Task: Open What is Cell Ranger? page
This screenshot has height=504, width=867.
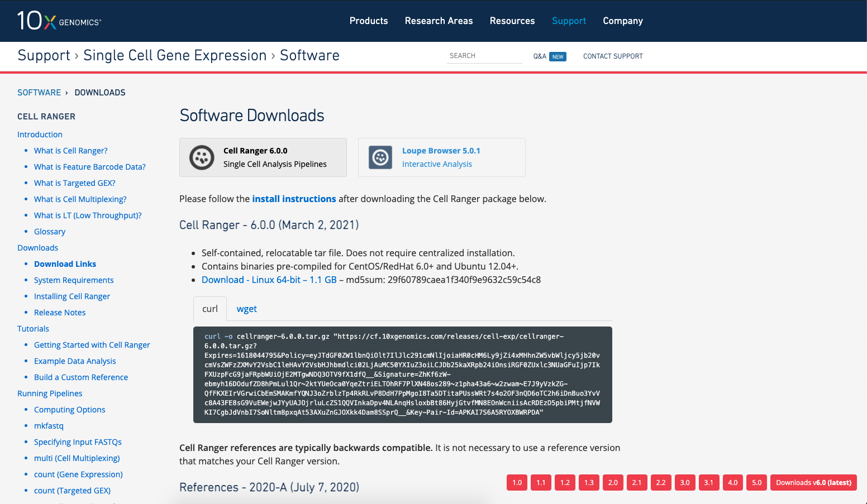Action: point(71,151)
